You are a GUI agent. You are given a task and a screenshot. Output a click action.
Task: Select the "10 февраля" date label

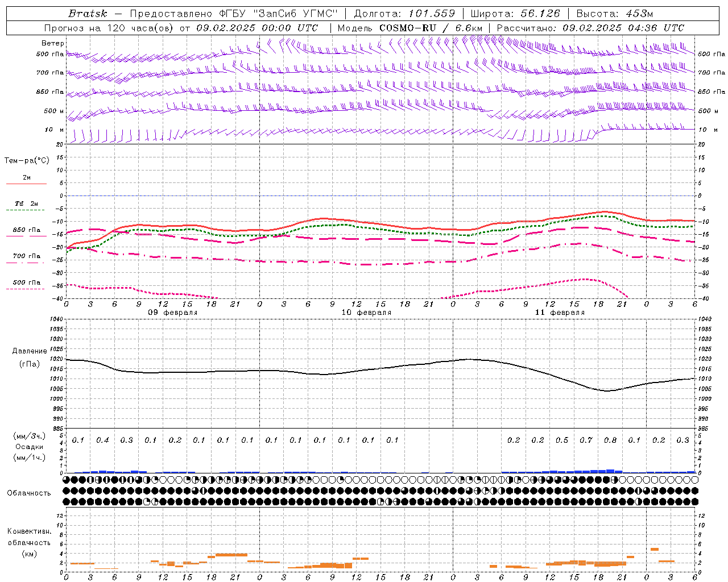pos(366,313)
